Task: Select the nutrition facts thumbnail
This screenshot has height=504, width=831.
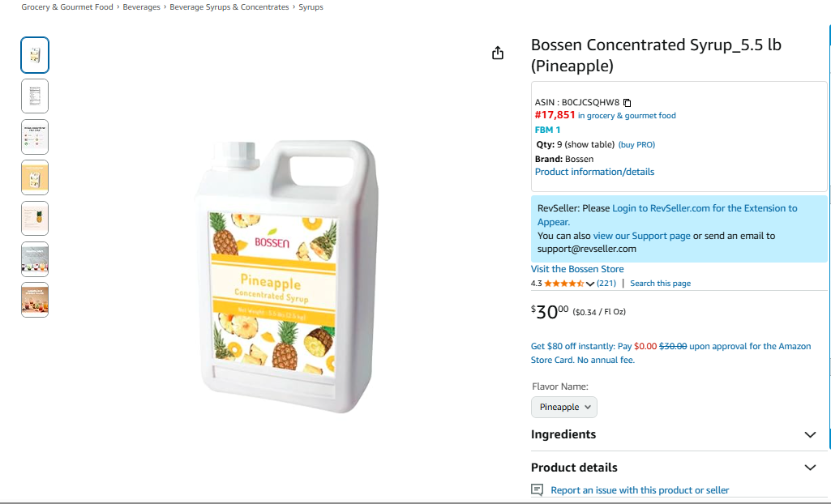Action: [35, 96]
